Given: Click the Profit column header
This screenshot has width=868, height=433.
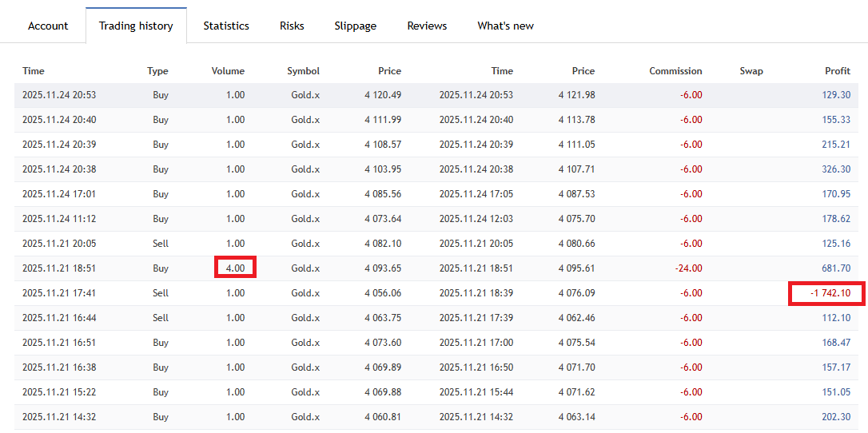Looking at the screenshot, I should pyautogui.click(x=838, y=71).
